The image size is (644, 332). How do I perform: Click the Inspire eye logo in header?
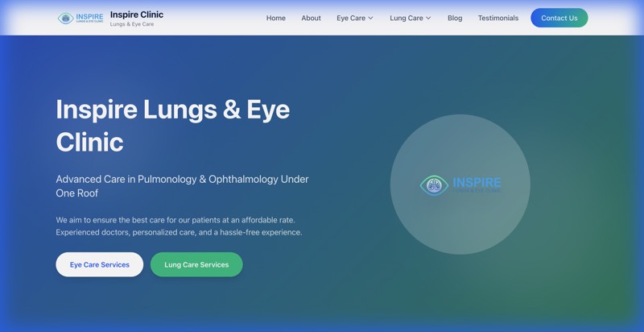(80, 18)
